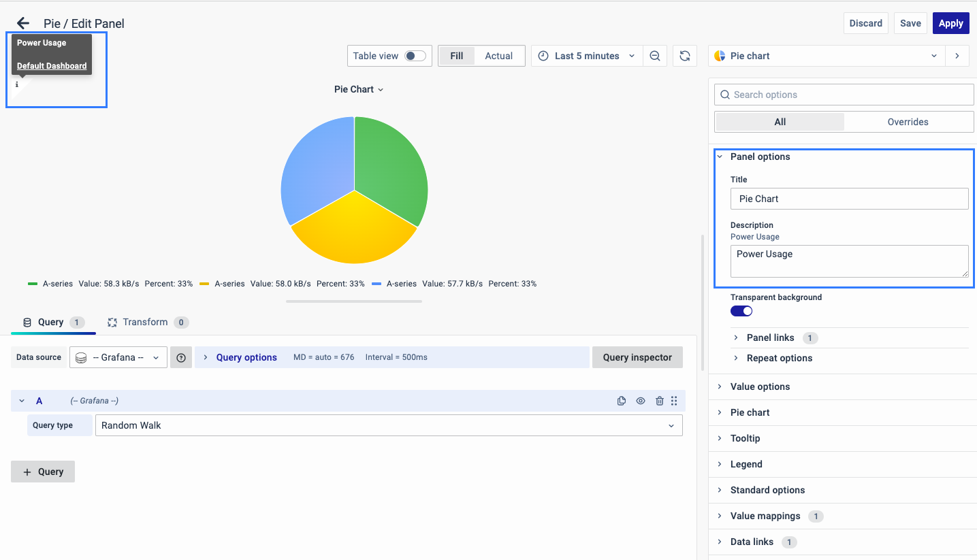Expand the Legend options section

746,464
